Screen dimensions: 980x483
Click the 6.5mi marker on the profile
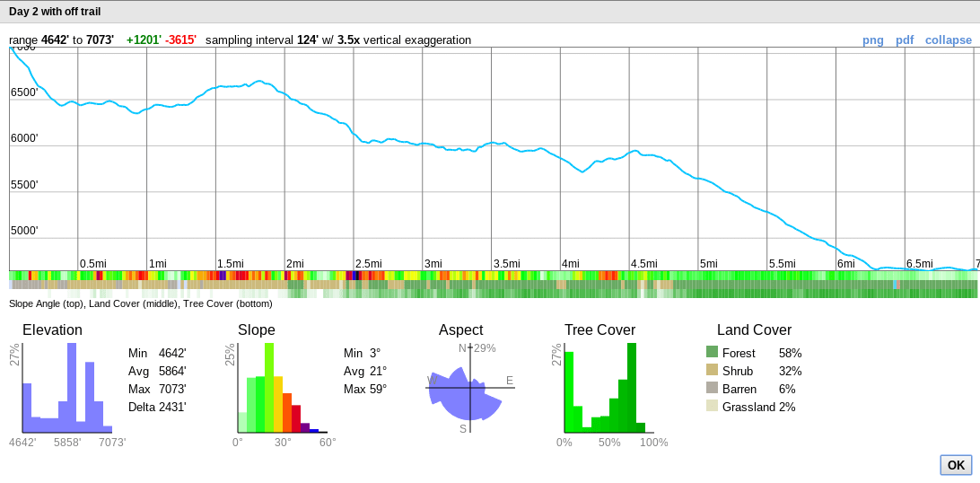[x=920, y=263]
